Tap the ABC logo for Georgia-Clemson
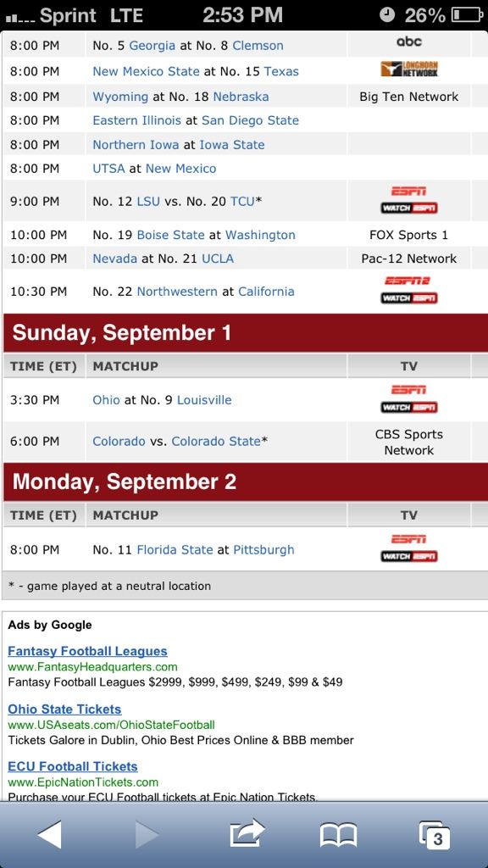 coord(409,42)
